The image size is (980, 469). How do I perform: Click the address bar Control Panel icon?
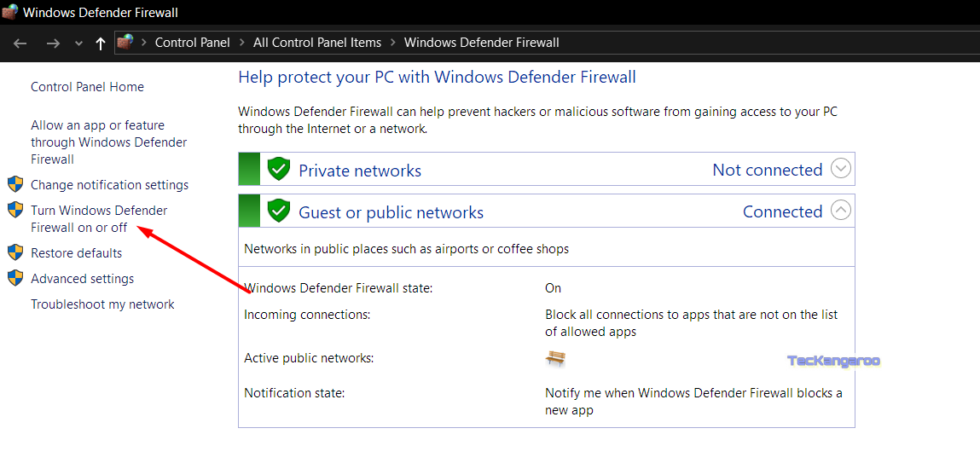click(x=125, y=43)
